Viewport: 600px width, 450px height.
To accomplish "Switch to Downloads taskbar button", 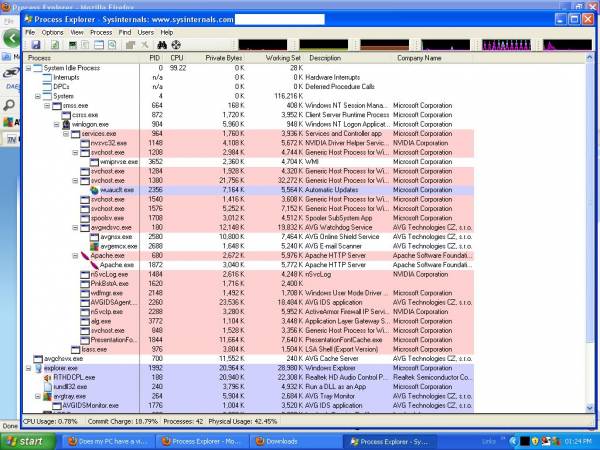I will (x=296, y=441).
